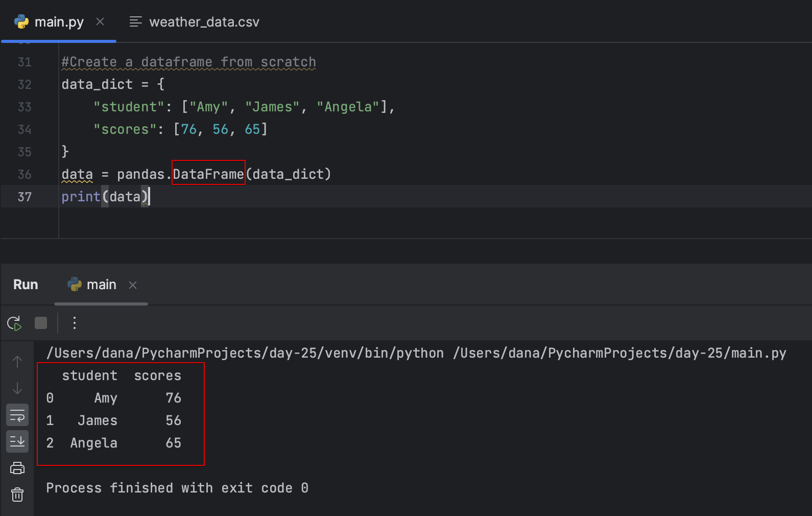Click the "Angela" string in the list
Screen dimensions: 812x516
(x=348, y=107)
